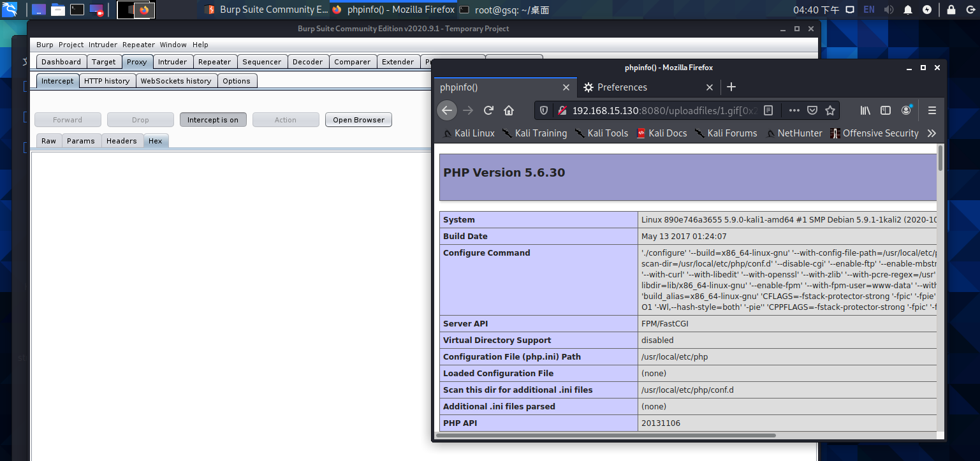
Task: Open screen recorder panel icon
Action: [96, 10]
